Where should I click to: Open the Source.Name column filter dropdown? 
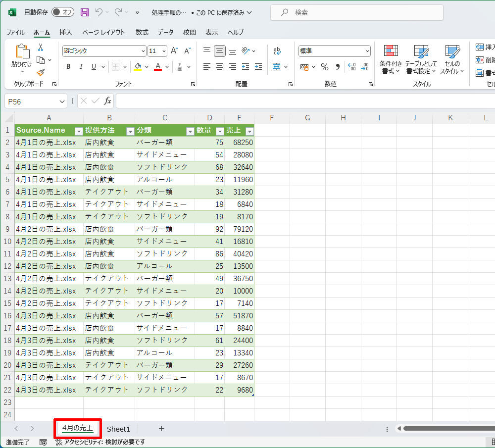[78, 131]
